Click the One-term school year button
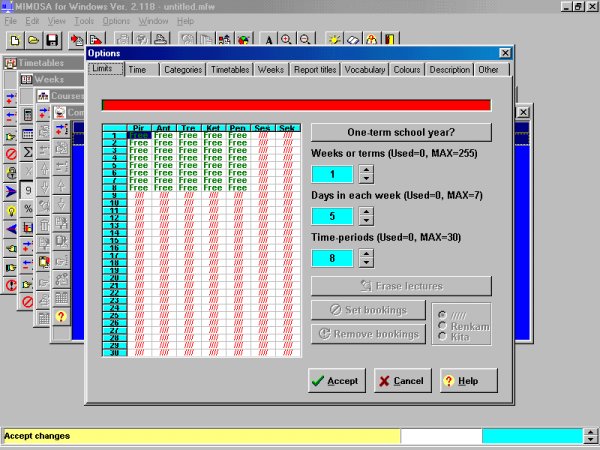 (x=400, y=133)
